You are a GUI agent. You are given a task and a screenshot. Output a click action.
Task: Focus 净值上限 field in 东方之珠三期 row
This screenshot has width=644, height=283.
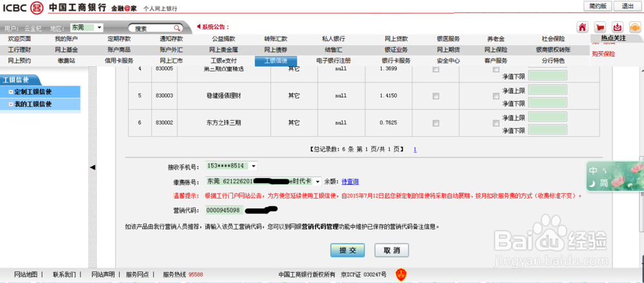click(547, 117)
